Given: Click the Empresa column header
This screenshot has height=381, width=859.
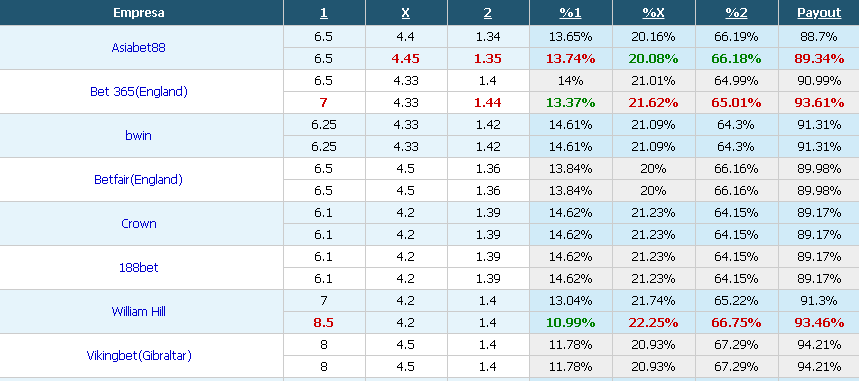Looking at the screenshot, I should [139, 13].
